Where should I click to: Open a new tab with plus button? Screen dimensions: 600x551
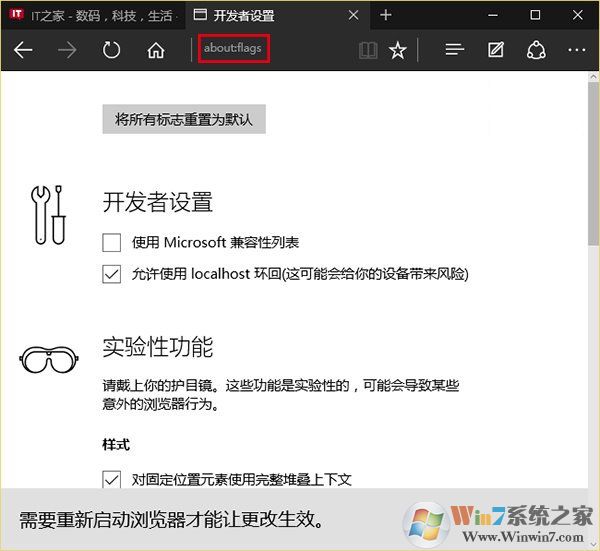[386, 15]
